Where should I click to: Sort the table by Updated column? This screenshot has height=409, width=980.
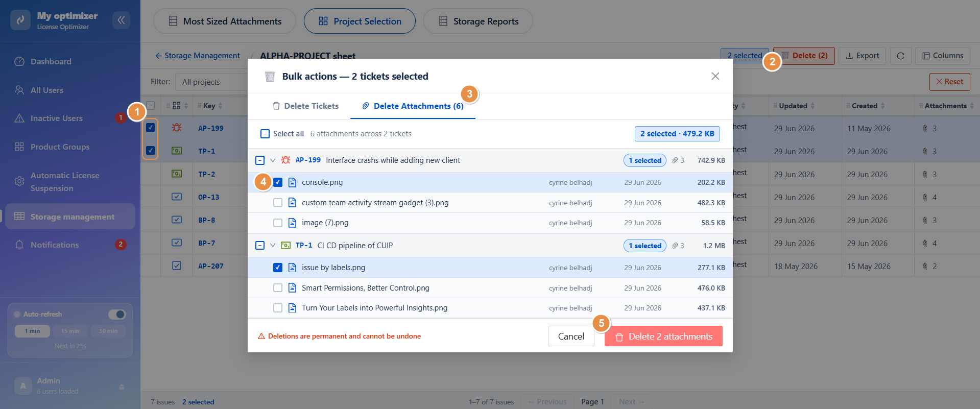click(794, 106)
